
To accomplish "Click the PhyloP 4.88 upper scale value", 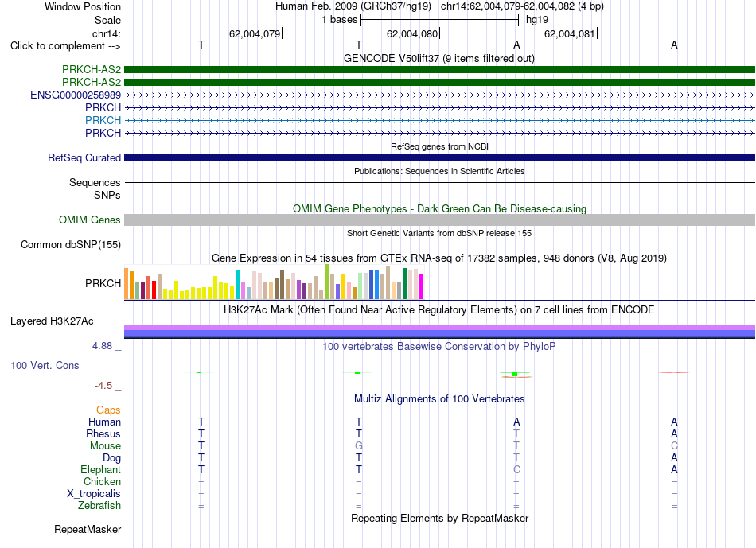I will [102, 346].
